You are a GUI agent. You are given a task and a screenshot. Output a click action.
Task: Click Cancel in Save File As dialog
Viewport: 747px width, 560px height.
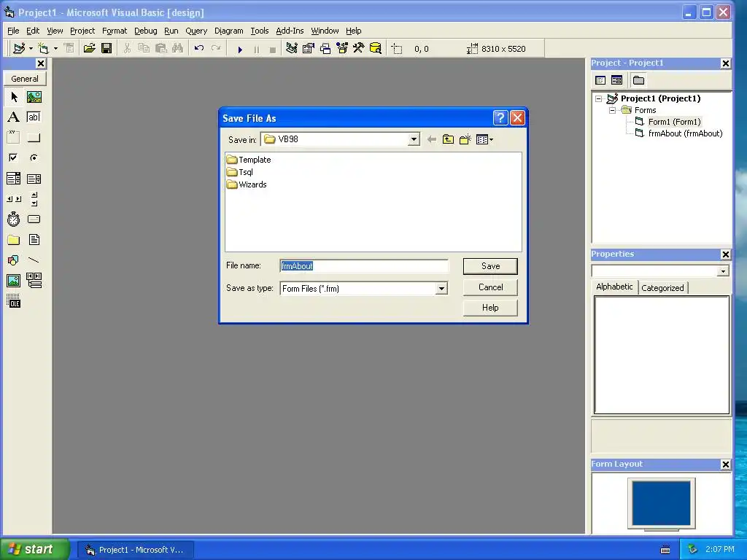[x=490, y=287]
